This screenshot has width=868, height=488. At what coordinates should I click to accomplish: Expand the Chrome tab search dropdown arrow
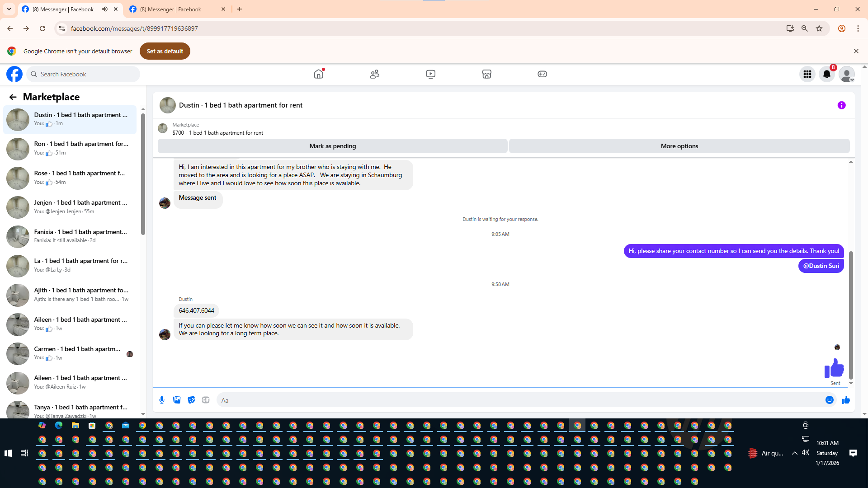point(9,9)
